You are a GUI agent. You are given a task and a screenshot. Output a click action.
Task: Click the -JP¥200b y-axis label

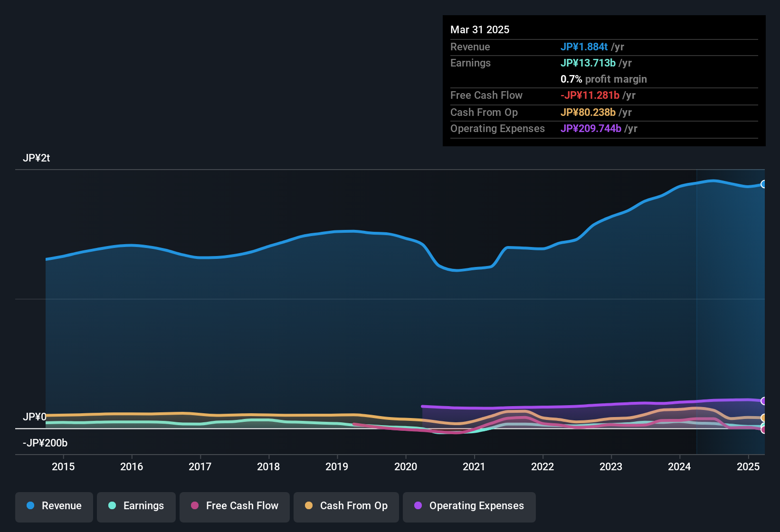(x=45, y=443)
